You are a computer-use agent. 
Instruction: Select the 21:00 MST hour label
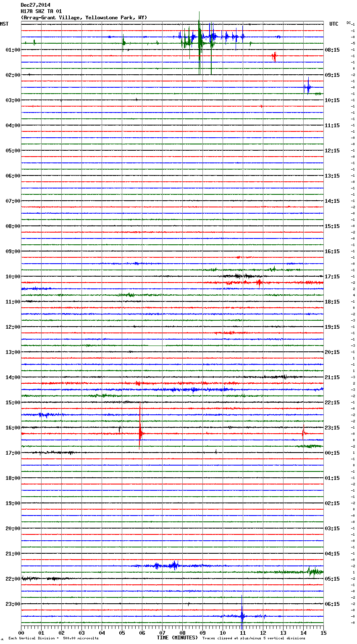click(13, 554)
